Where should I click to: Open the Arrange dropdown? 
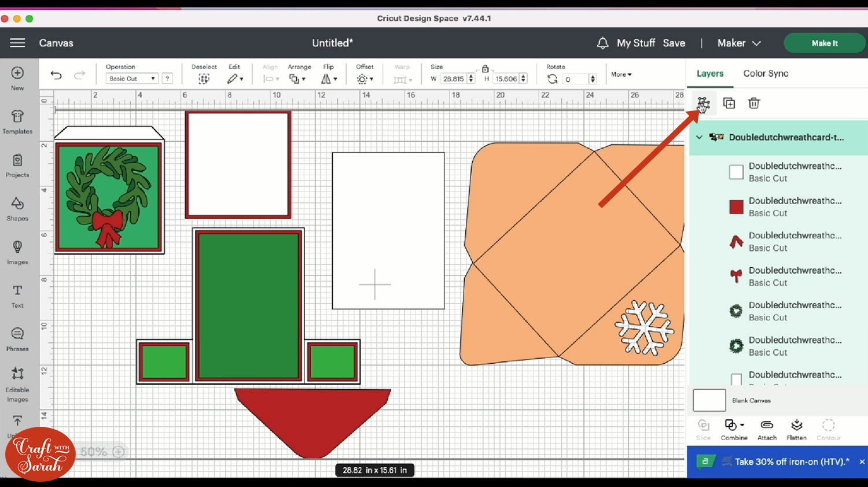click(x=297, y=79)
